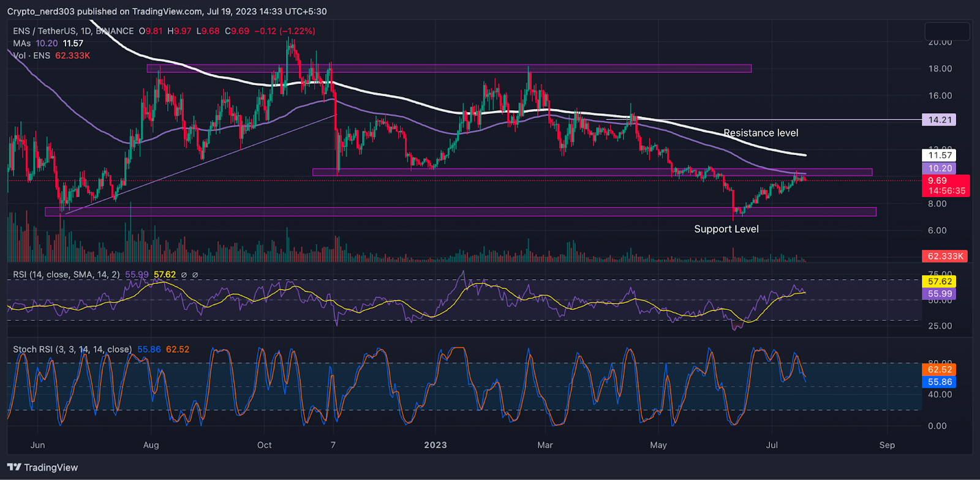Click the orange Stoch RSI value 62.52 in legend

178,349
